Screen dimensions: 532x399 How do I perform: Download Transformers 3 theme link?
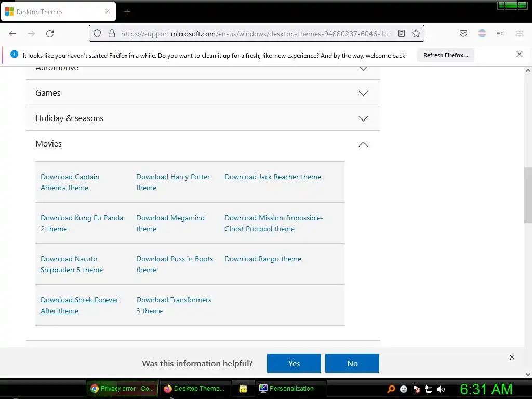[174, 305]
